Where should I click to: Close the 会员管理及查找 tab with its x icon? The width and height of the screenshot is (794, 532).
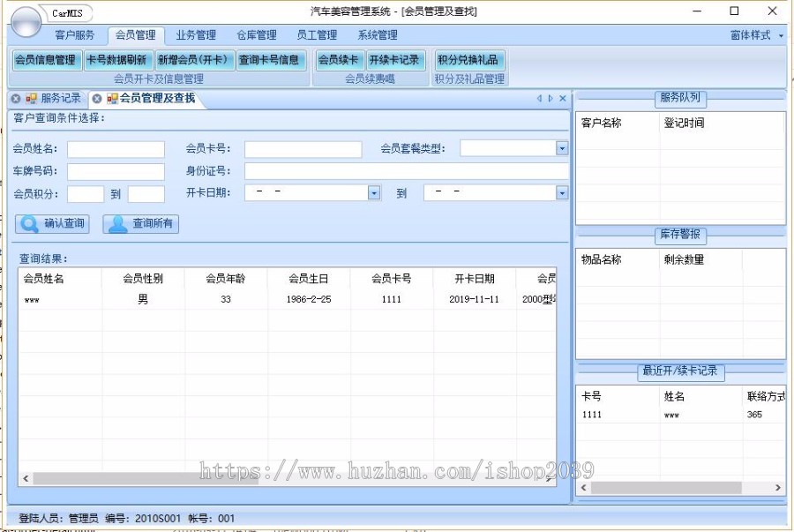pyautogui.click(x=97, y=99)
